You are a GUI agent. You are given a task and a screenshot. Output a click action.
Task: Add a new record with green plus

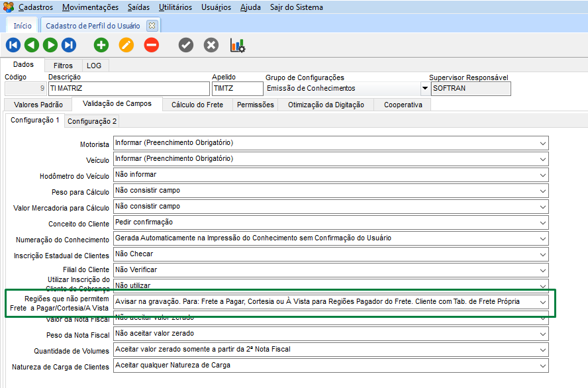click(101, 45)
